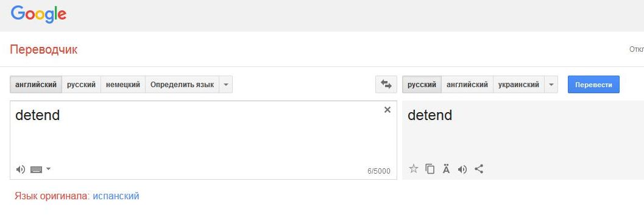
Task: Open keyboard input options arrow
Action: 48,169
